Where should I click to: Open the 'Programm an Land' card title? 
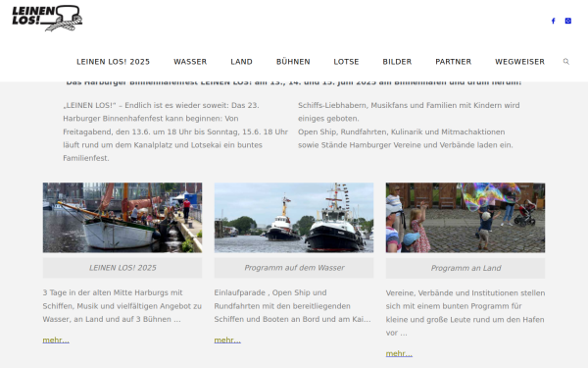(465, 268)
